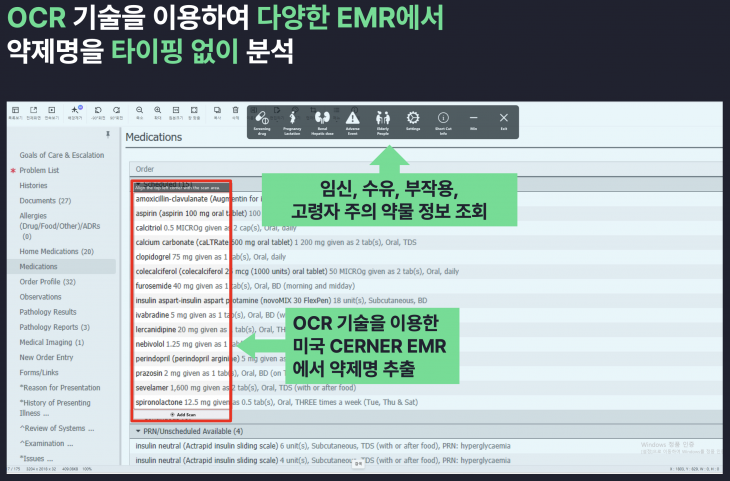Screen dimensions: 730x481
Task: Click the full screen icon in viewer toolbar
Action: 34,110
